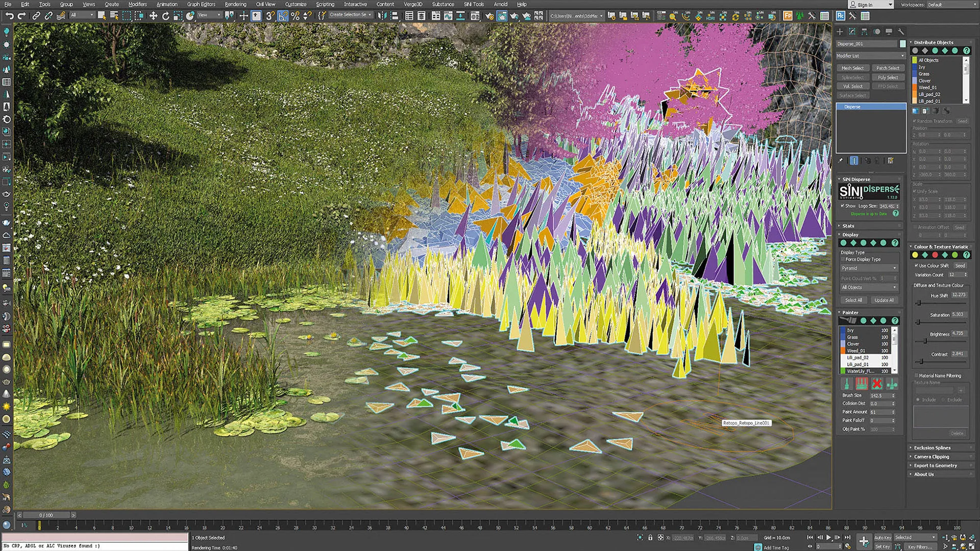Click the Distribute Objects help question mark icon

tap(966, 51)
